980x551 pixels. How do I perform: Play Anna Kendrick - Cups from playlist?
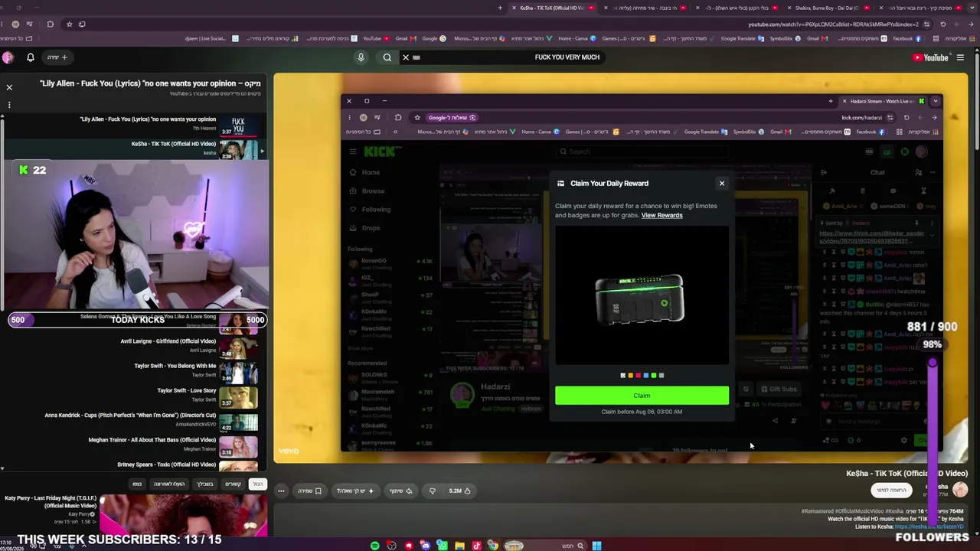[136, 421]
